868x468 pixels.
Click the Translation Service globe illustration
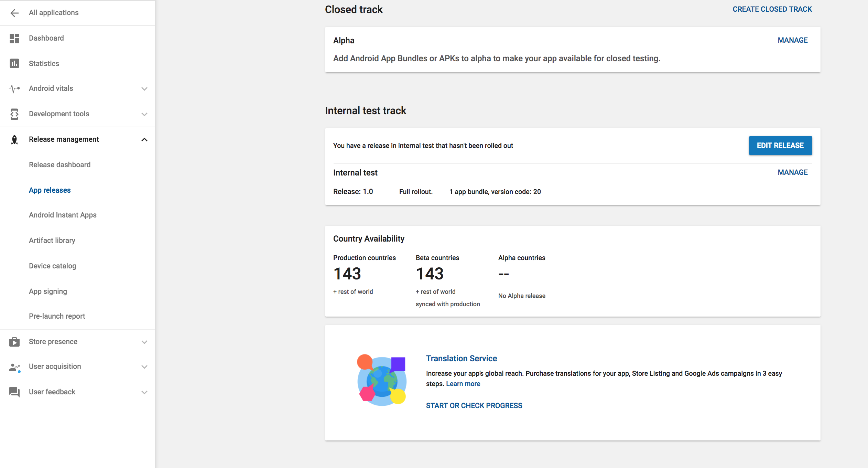pos(382,380)
